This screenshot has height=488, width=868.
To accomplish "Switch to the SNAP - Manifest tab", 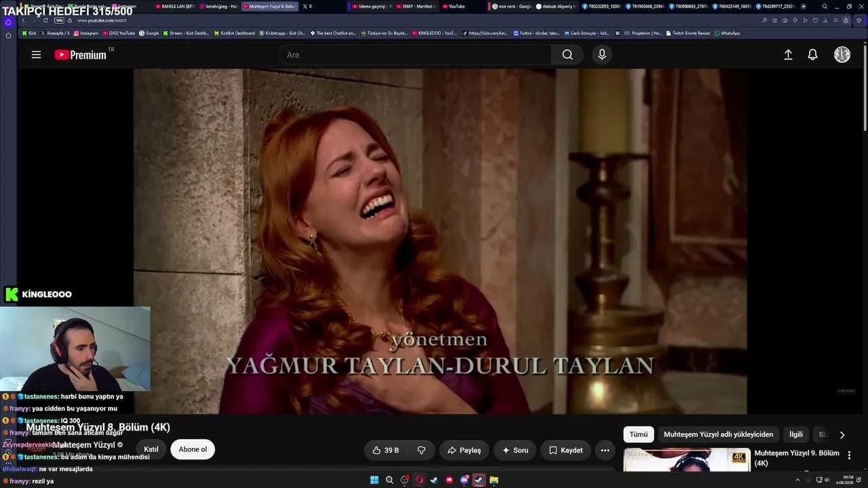I will coord(417,6).
